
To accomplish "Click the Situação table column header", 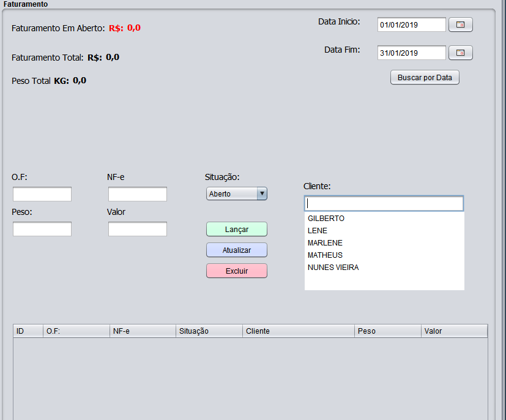I will (209, 331).
